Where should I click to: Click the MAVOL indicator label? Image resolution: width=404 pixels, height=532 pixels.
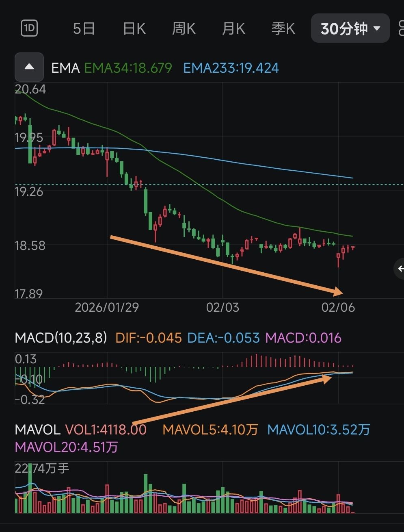coord(37,430)
